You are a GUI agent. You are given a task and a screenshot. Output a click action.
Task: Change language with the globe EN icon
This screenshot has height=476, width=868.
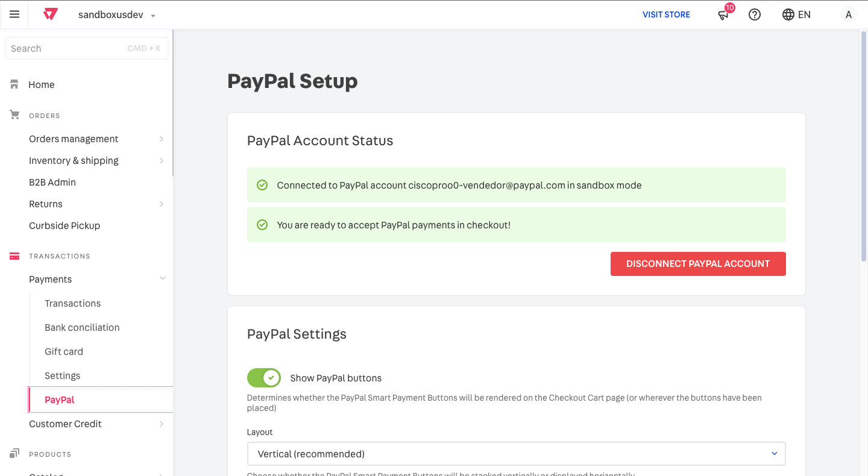796,14
